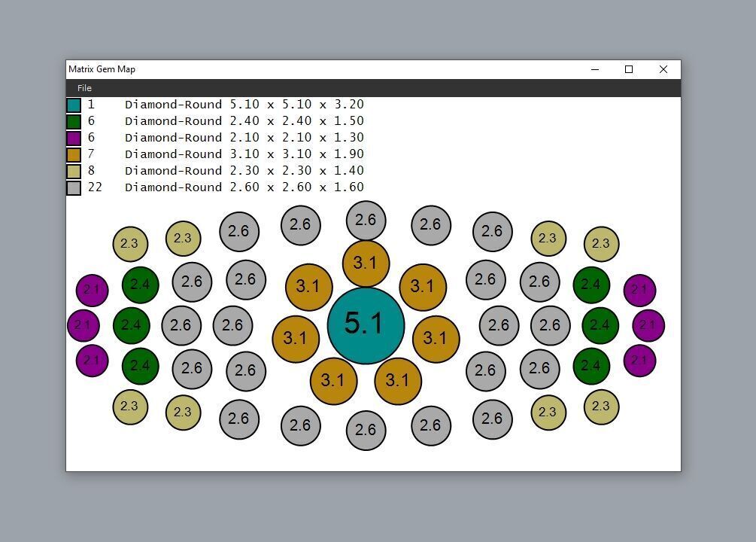756x542 pixels.
Task: Click text 'Diamond-Round 2.30 x 2.30 x 1.40'
Action: click(x=244, y=170)
